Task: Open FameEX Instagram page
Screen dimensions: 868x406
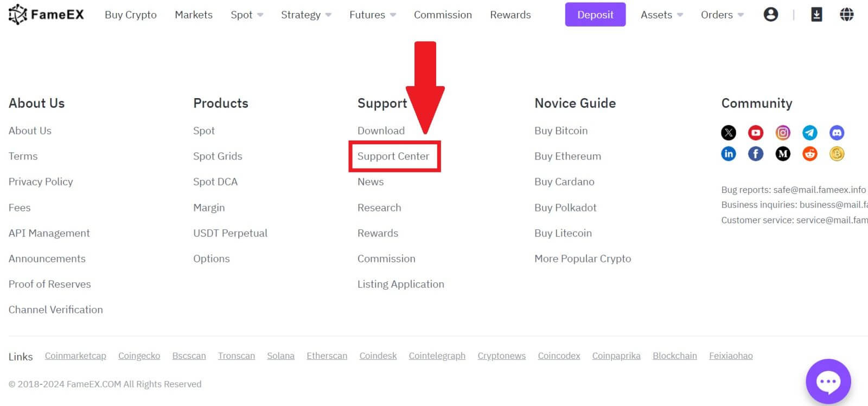Action: [783, 132]
